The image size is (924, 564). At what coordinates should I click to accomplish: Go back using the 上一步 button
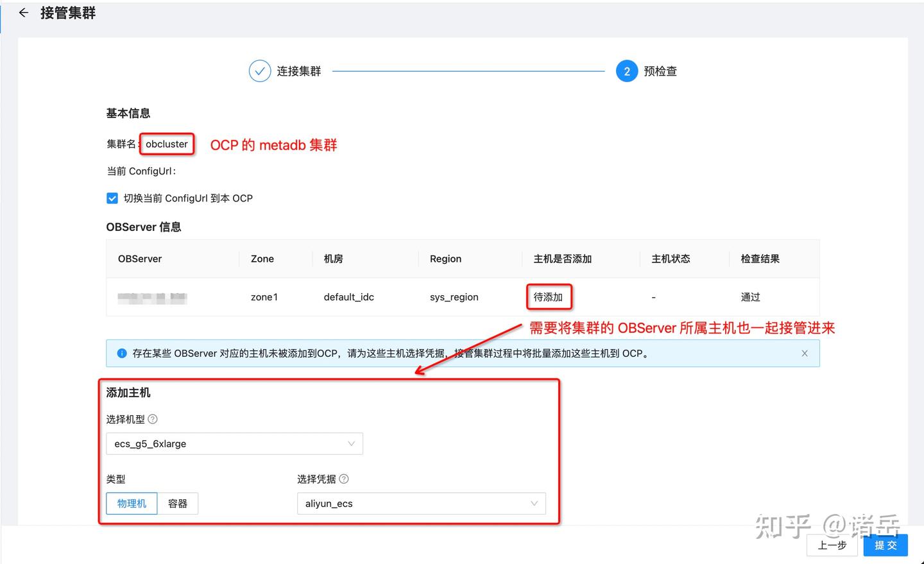coord(832,545)
